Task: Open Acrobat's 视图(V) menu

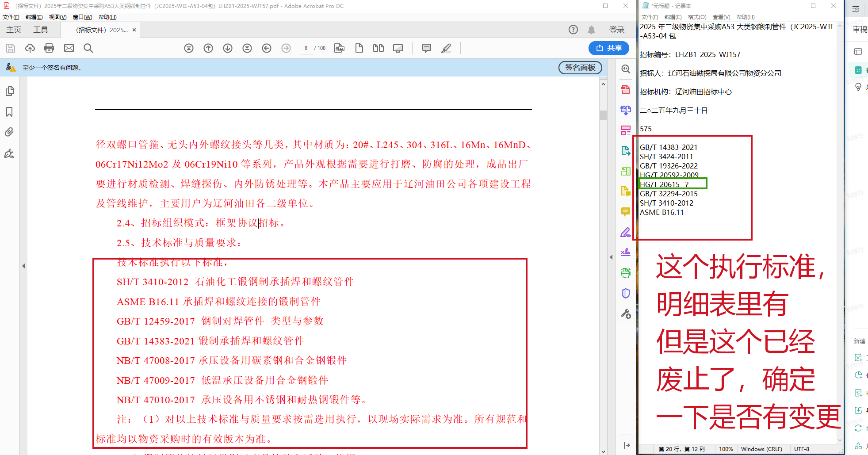Action: tap(57, 17)
